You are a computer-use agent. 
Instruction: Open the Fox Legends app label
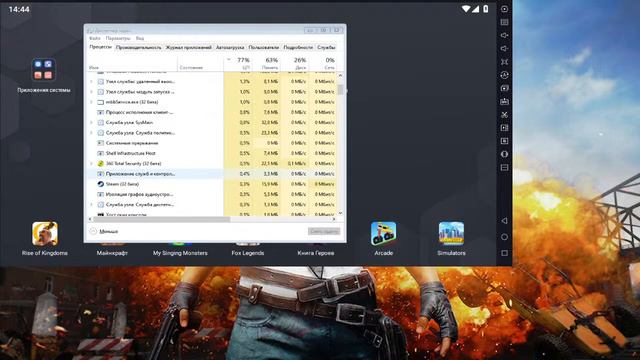(248, 253)
